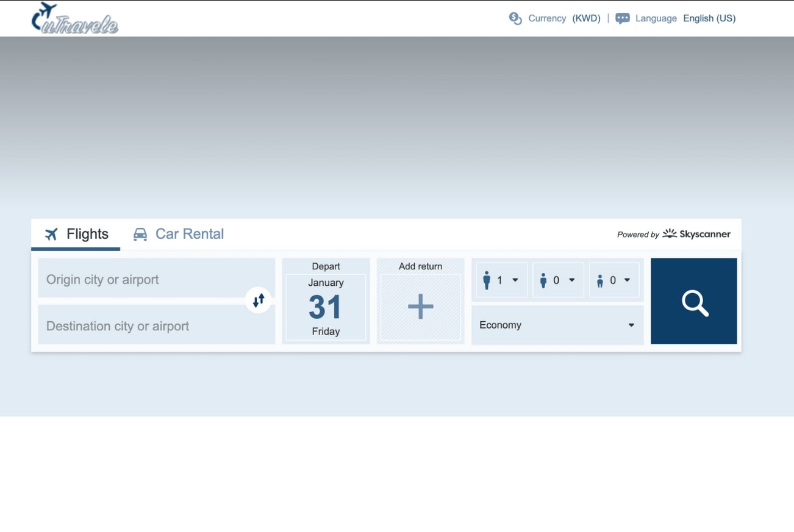Open the adults count dropdown
This screenshot has height=532, width=794.
[x=501, y=280]
